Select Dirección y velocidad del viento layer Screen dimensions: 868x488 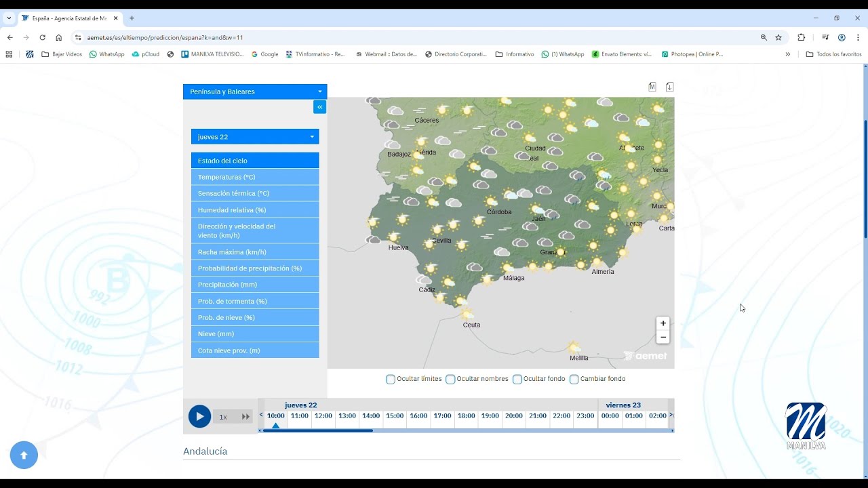tap(255, 230)
